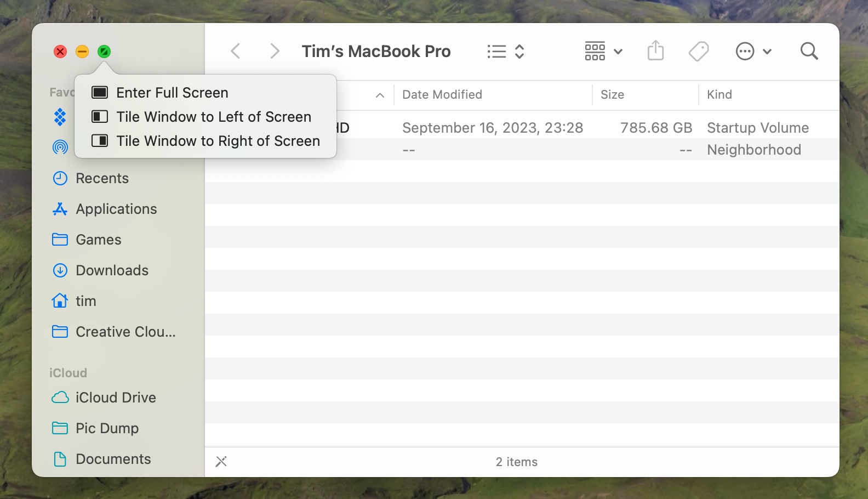
Task: Select Tile Window to Right of Screen
Action: [218, 141]
